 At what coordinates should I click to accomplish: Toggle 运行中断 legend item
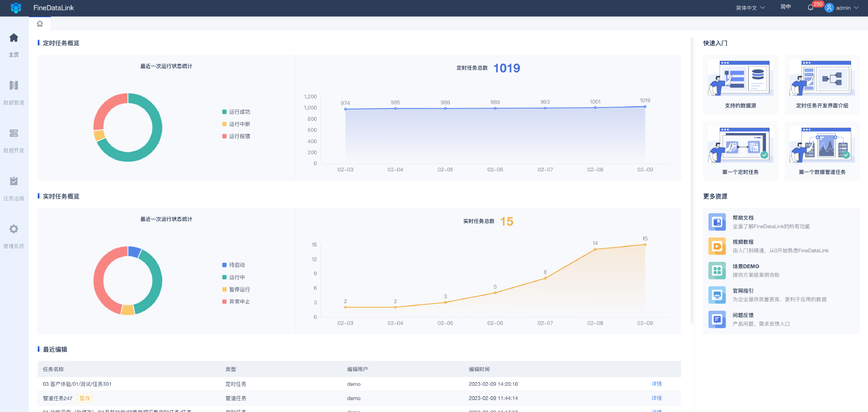(x=236, y=124)
